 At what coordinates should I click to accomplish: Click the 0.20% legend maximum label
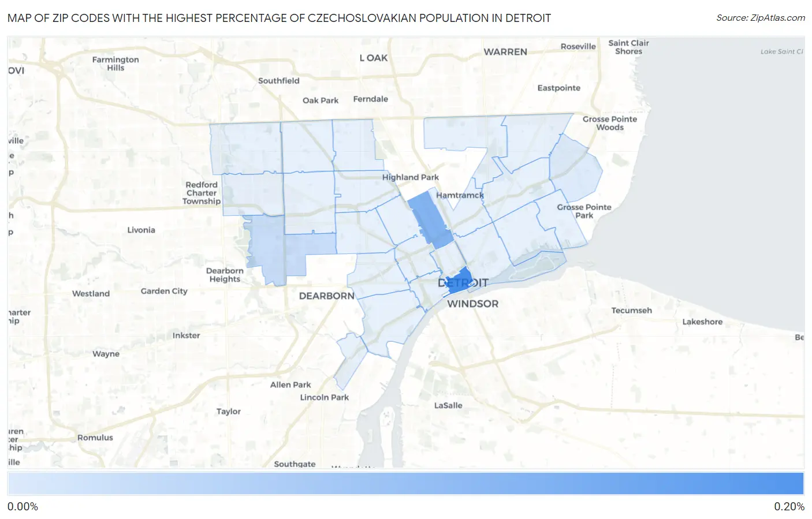789,506
